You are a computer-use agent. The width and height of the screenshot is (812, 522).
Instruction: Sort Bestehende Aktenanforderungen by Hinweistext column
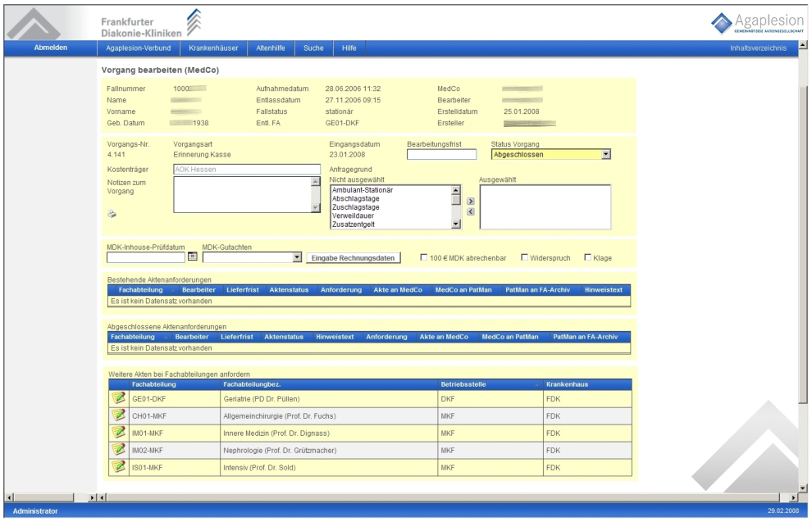point(604,290)
